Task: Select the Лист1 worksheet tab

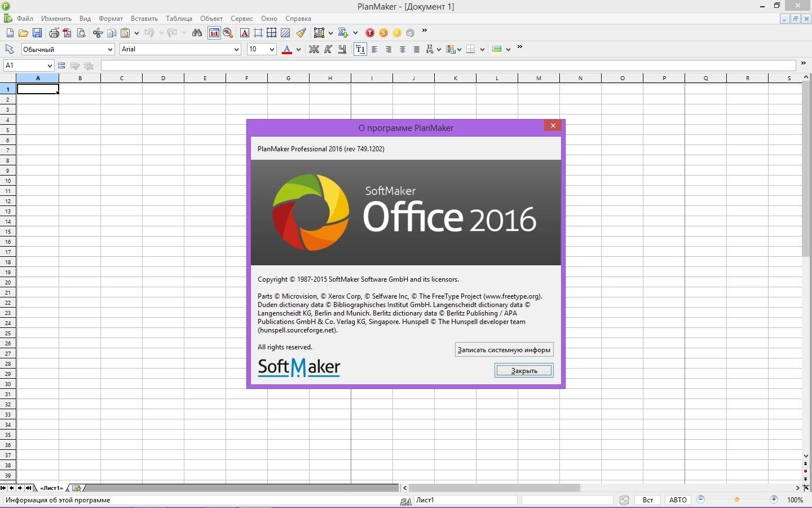Action: 51,488
